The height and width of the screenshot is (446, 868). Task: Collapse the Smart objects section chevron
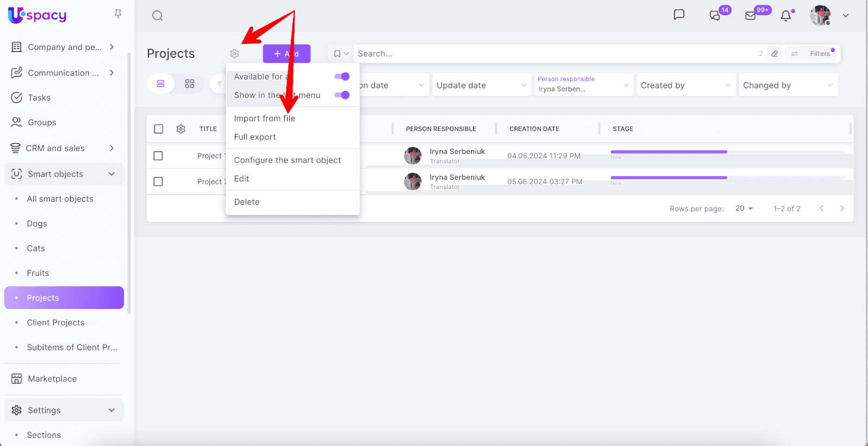tap(112, 174)
